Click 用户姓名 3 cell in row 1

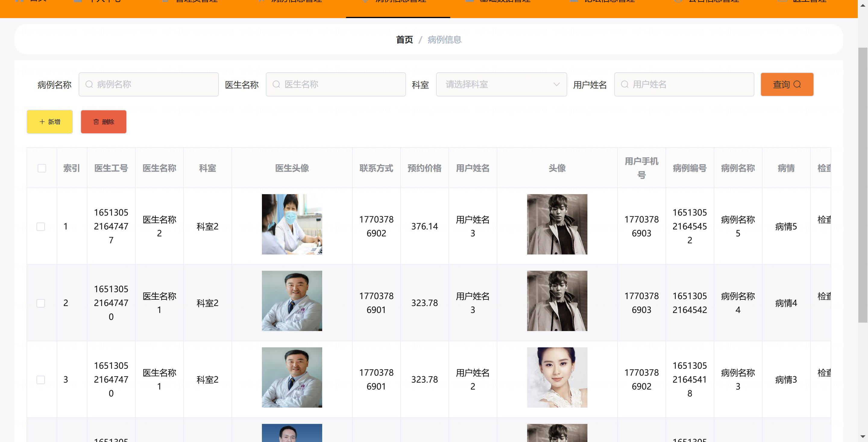pyautogui.click(x=473, y=226)
